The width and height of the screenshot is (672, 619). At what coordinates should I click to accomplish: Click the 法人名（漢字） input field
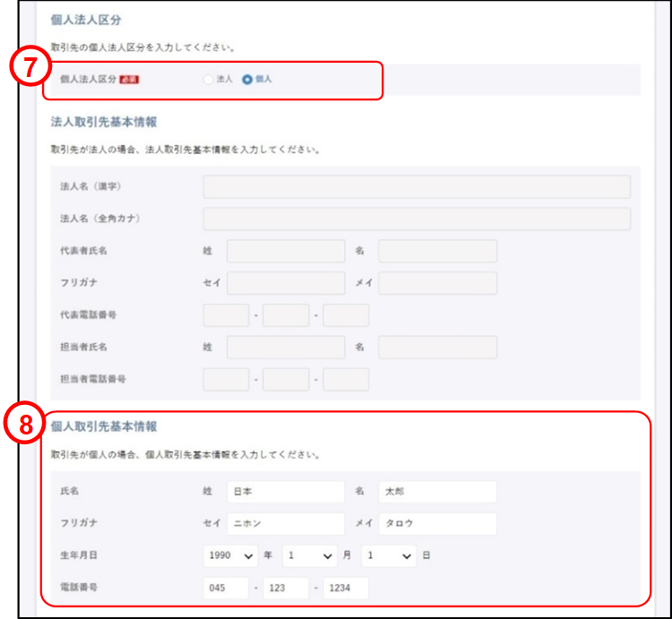click(417, 186)
